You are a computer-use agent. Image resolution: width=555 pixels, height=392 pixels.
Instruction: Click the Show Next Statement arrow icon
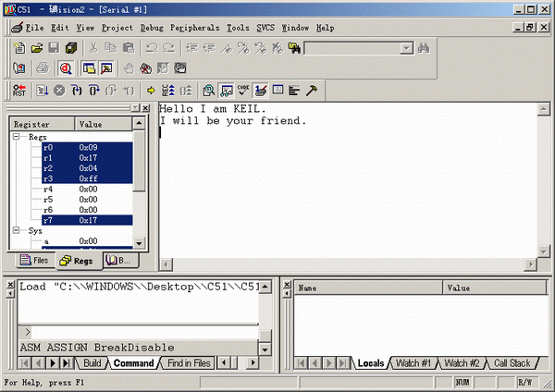(x=151, y=91)
